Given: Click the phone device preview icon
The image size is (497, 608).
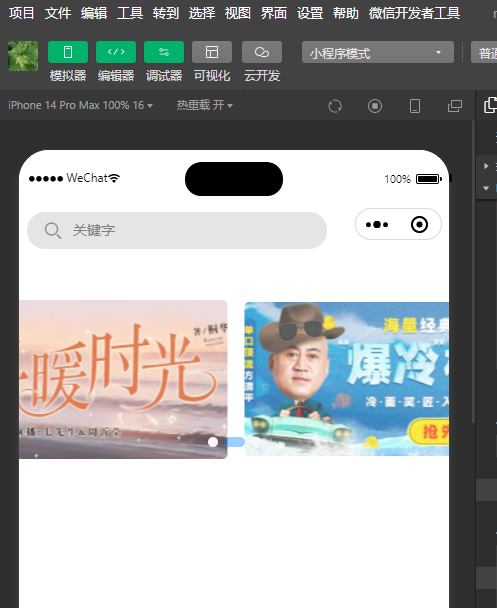Looking at the screenshot, I should [415, 106].
